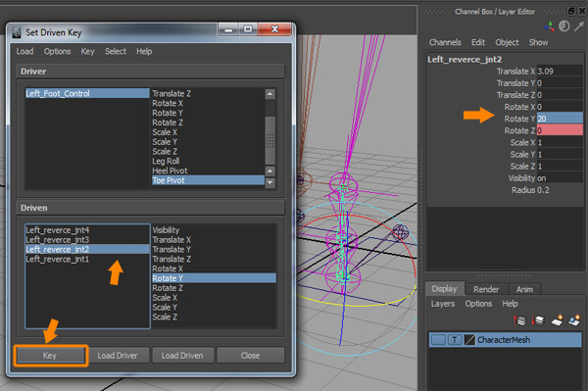This screenshot has height=392, width=588.
Task: Toggle template display type on CharacterMesh
Action: (x=454, y=339)
